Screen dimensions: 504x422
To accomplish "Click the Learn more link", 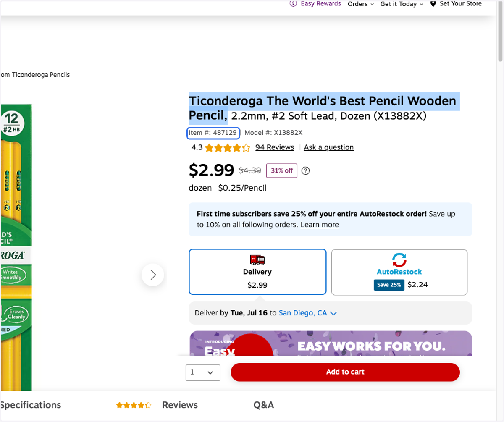I will click(320, 225).
